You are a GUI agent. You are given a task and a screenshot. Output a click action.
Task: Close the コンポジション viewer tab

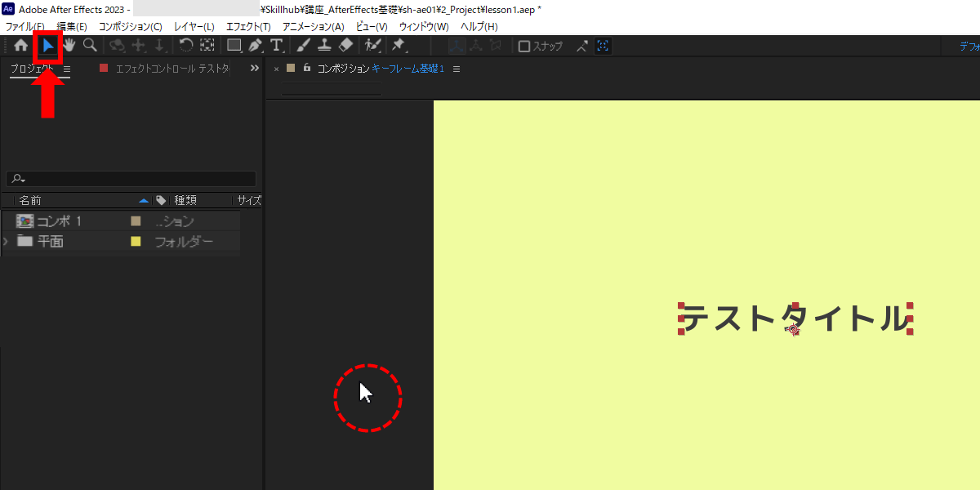coord(276,69)
